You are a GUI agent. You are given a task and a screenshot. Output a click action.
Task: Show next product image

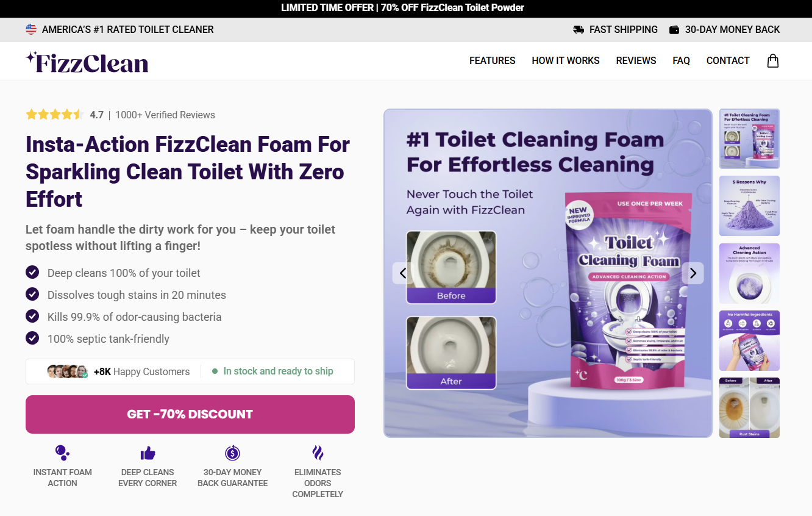click(693, 273)
